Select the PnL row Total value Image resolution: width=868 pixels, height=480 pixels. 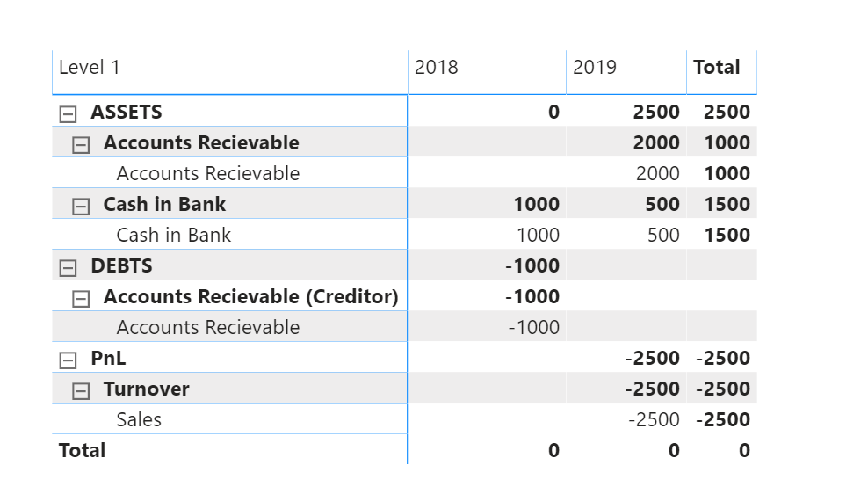click(x=723, y=358)
